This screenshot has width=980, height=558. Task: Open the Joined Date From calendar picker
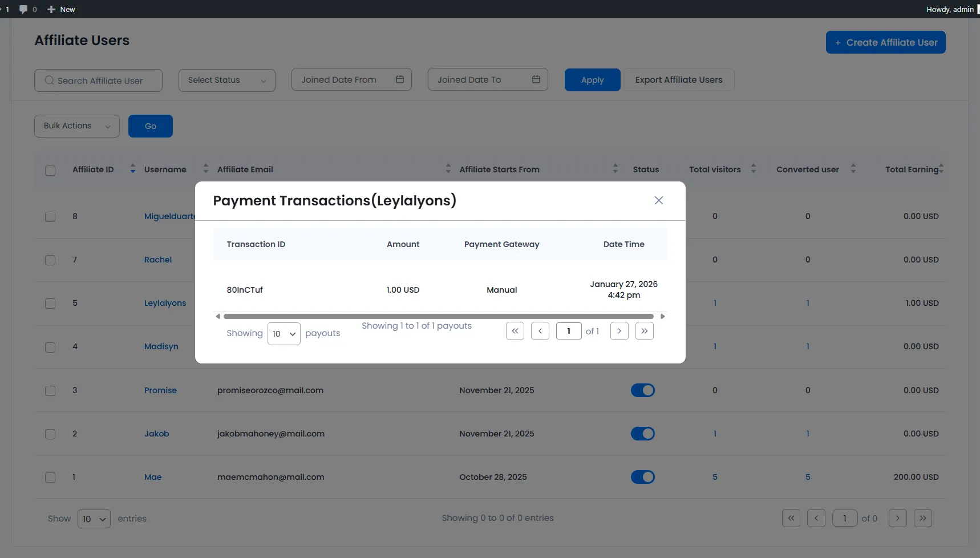pyautogui.click(x=399, y=79)
